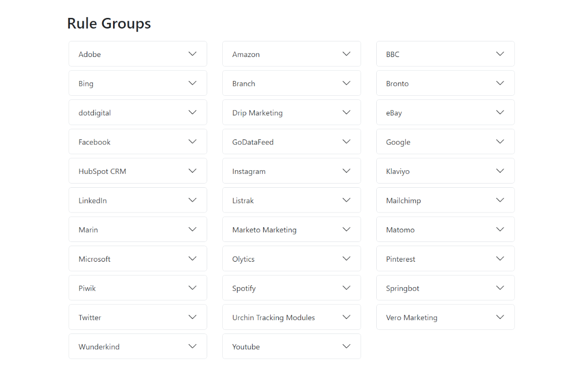The height and width of the screenshot is (368, 588).
Task: Expand dotdigital using its chevron
Action: (192, 113)
